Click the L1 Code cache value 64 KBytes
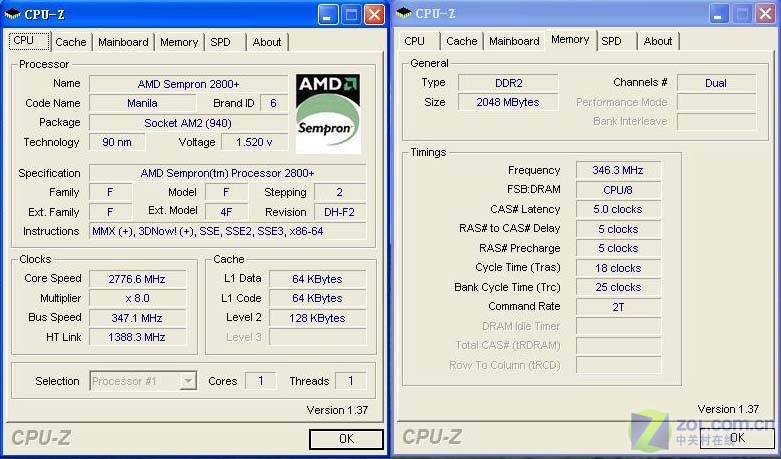This screenshot has height=459, width=781. click(x=317, y=299)
